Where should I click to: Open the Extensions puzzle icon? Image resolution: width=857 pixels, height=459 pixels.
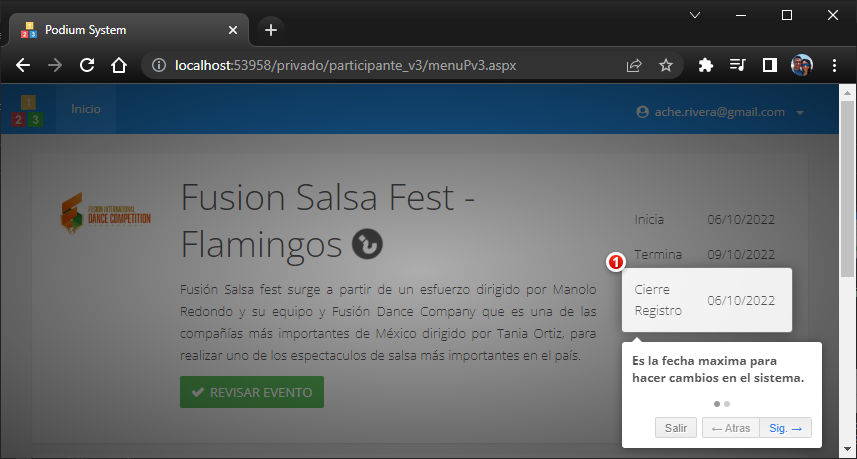tap(706, 66)
